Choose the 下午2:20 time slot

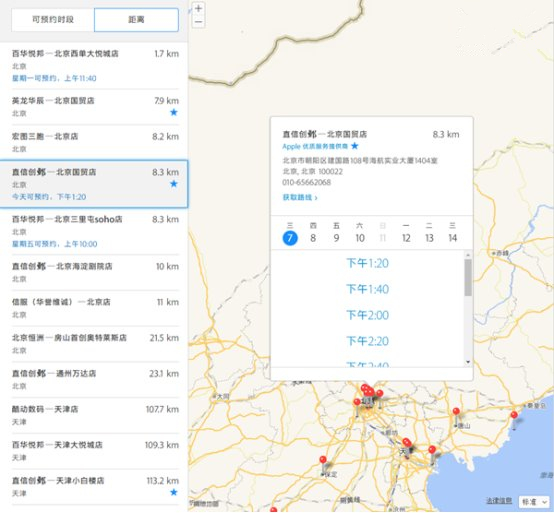[x=367, y=341]
